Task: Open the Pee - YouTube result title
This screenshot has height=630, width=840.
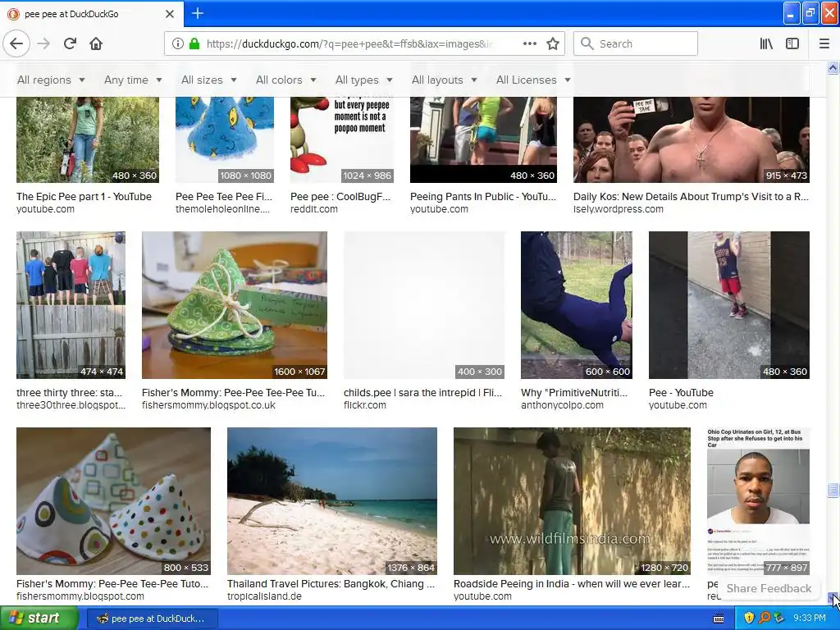Action: coord(681,393)
